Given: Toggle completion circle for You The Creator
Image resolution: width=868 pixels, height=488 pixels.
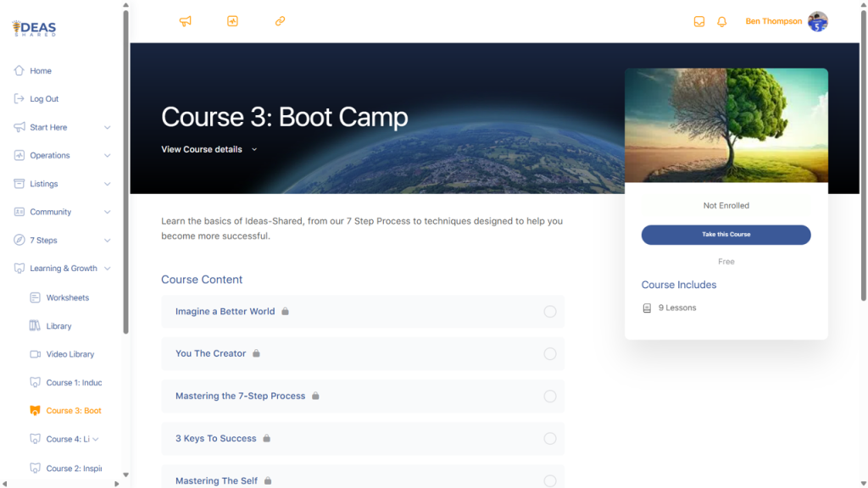Looking at the screenshot, I should click(549, 353).
